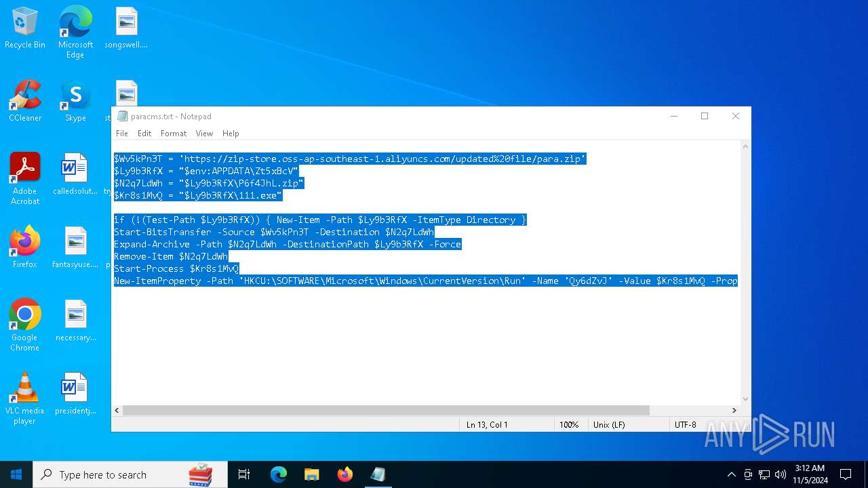Open File Explorer from the taskbar
Screen dimensions: 868x488
pos(311,474)
